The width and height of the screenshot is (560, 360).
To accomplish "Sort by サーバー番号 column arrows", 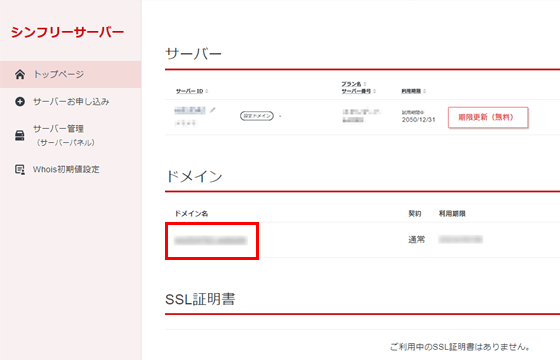I will [x=374, y=91].
